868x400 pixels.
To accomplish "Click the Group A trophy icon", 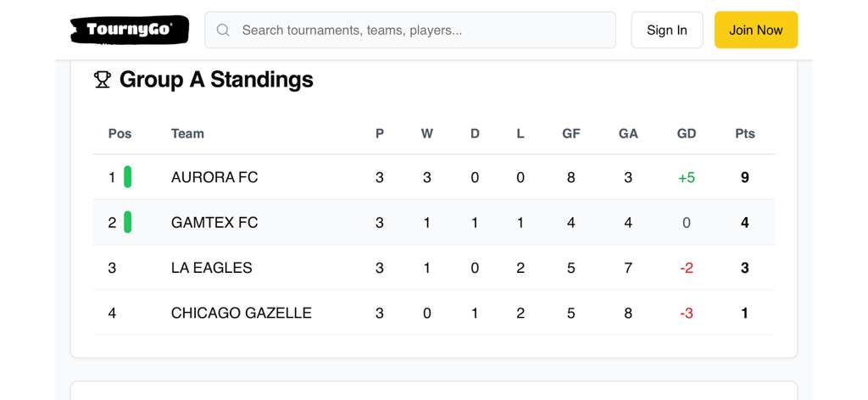I will pos(103,80).
